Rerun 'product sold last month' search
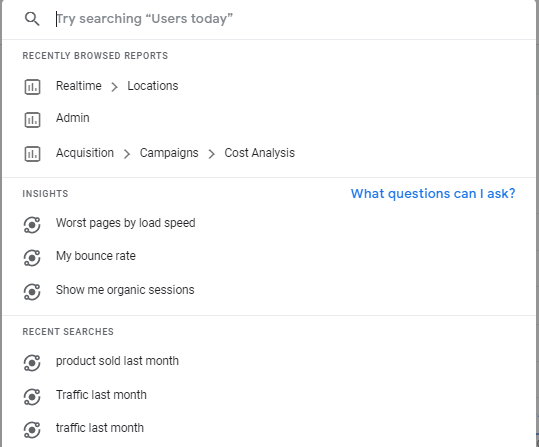The image size is (539, 447). tap(117, 361)
